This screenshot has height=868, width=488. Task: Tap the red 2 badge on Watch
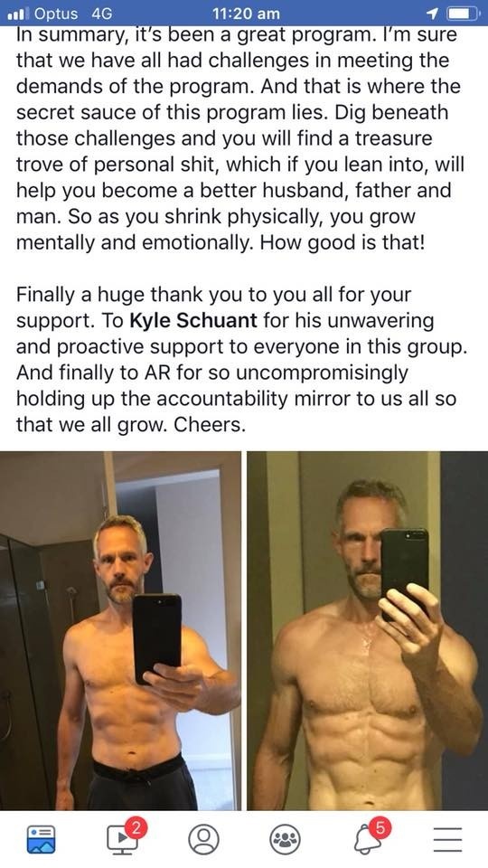click(x=136, y=827)
